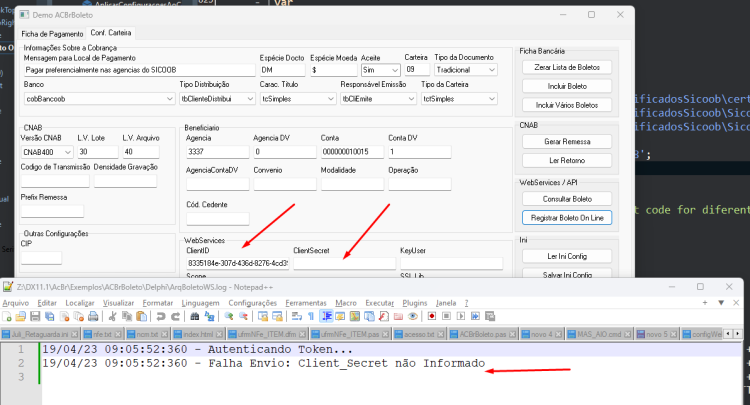Expand the Tipo Distribuição dropdown
Image resolution: width=750 pixels, height=405 pixels.
point(217,99)
